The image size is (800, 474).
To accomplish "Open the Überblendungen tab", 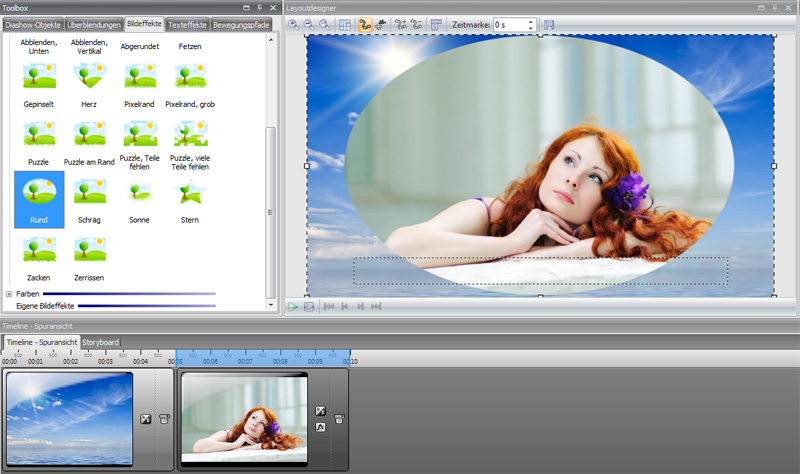I will (x=96, y=24).
